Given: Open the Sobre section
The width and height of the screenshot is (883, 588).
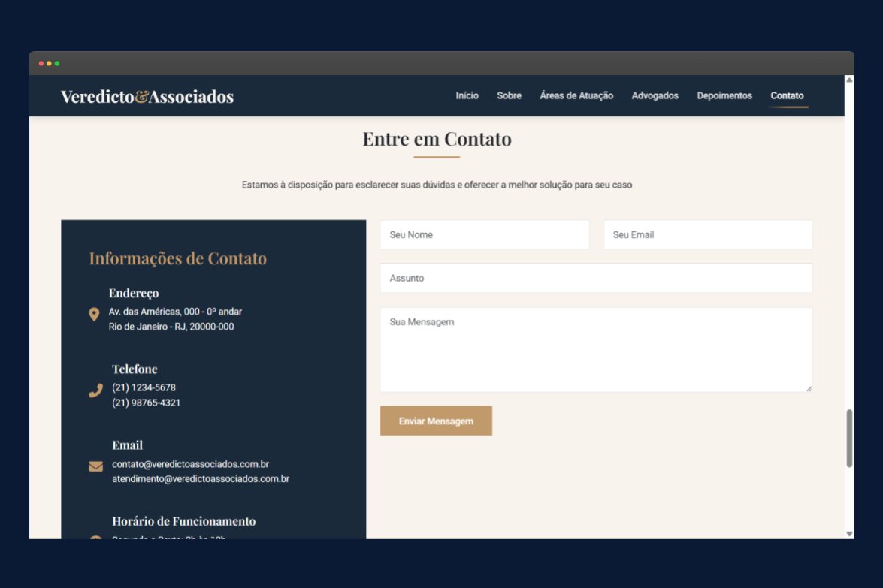Looking at the screenshot, I should tap(509, 95).
